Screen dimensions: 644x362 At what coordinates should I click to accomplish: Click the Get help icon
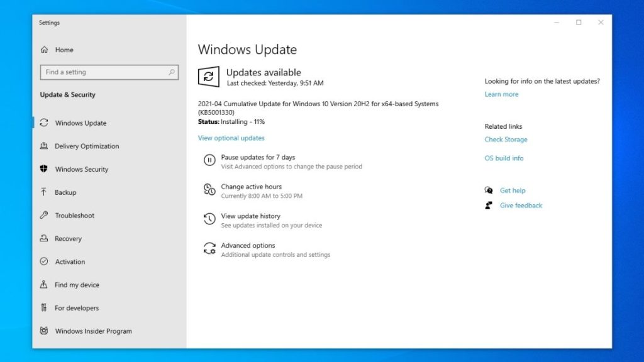(489, 190)
